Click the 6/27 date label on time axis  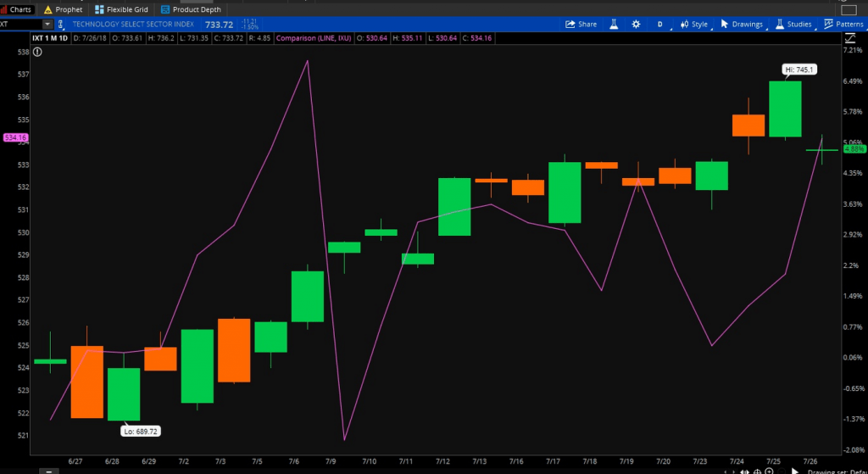pos(75,461)
